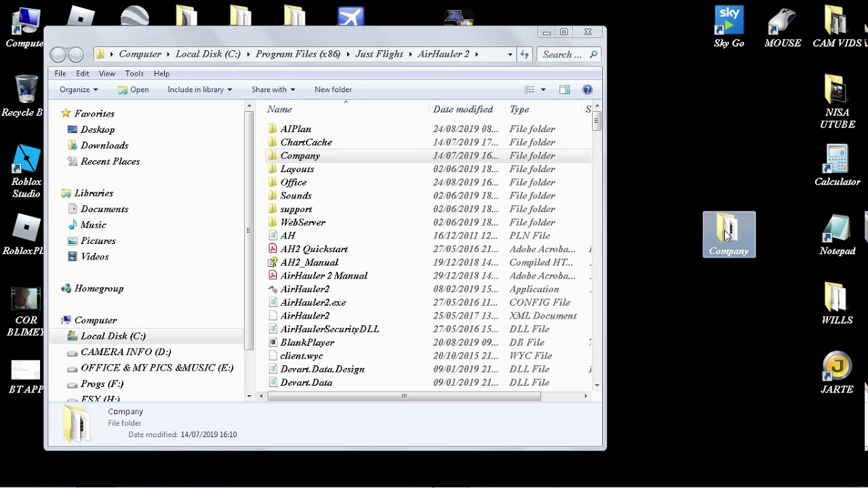Open the Sky Go desktop shortcut
Image resolution: width=868 pixels, height=488 pixels.
click(x=729, y=27)
